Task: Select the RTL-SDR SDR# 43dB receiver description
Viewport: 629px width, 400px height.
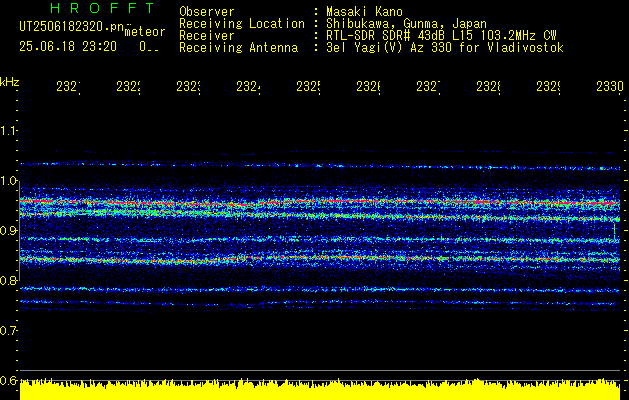Action: (x=441, y=36)
